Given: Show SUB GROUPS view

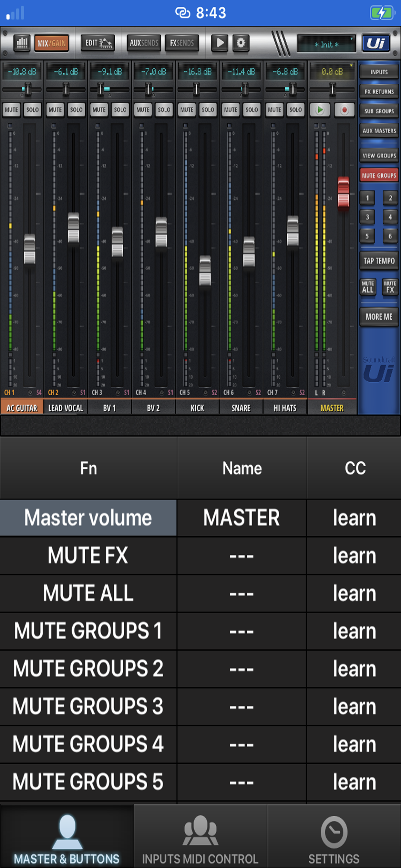Looking at the screenshot, I should [379, 111].
